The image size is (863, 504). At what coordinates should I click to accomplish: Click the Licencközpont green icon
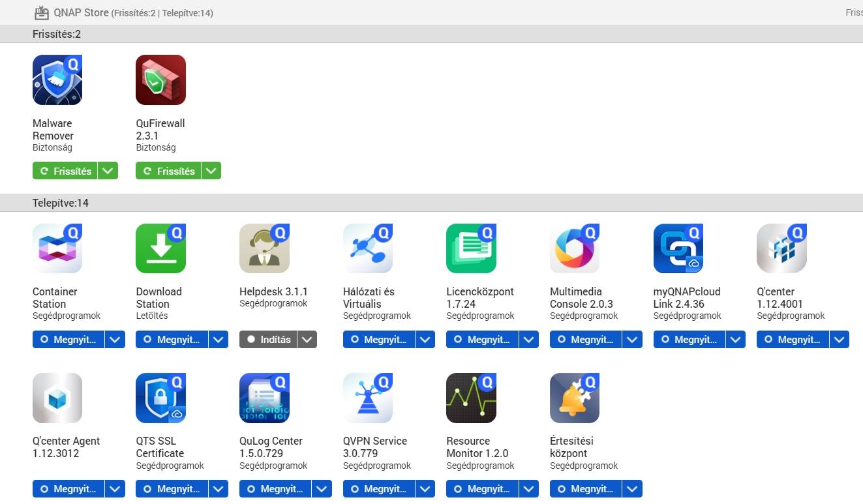click(471, 248)
